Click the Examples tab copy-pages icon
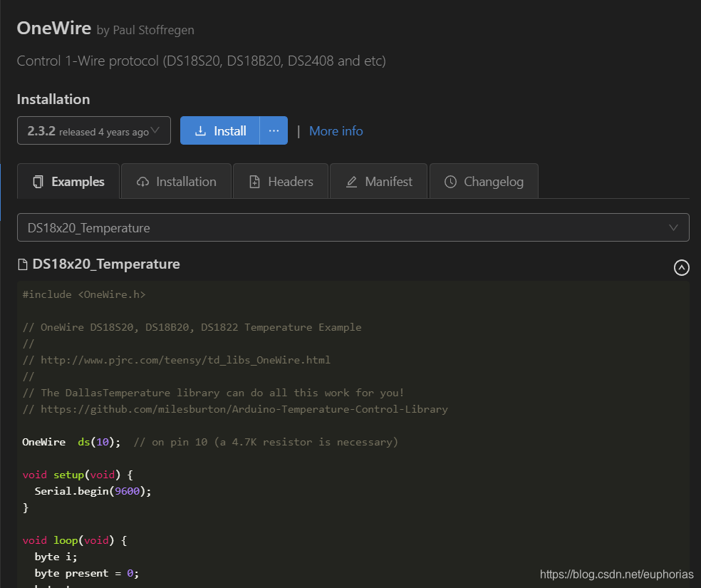This screenshot has width=701, height=588. point(38,182)
